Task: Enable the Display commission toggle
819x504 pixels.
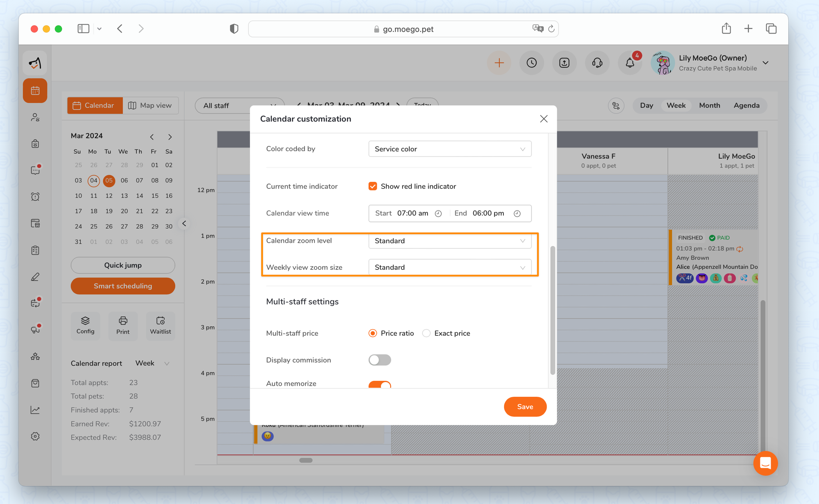Action: pos(380,360)
